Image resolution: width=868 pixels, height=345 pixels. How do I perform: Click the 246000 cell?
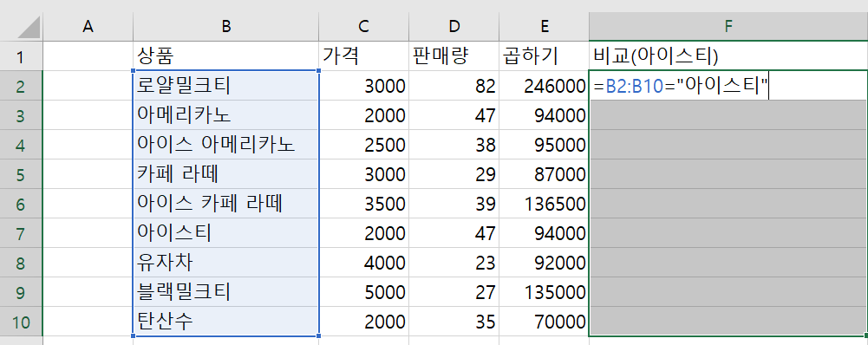coord(545,85)
